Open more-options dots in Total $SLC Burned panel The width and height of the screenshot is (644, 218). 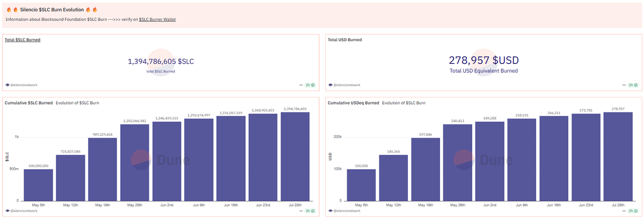301,85
